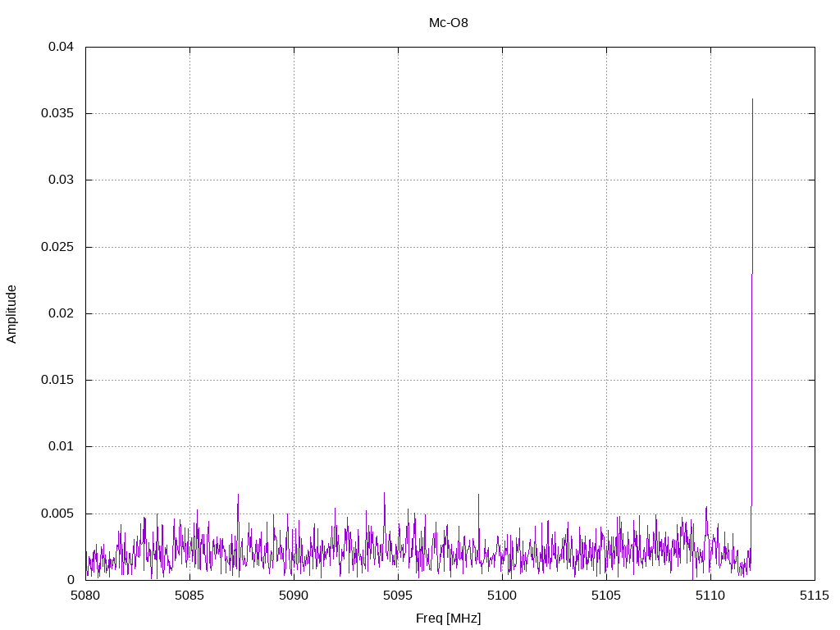The width and height of the screenshot is (840, 630).
Task: Click the 'Amplitude' y-axis label
Action: [x=11, y=314]
